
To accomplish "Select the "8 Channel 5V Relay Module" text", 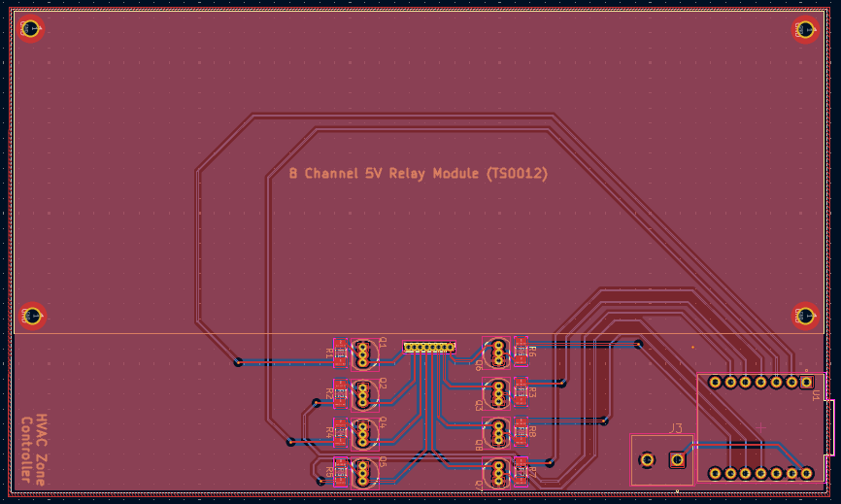I will pos(419,174).
